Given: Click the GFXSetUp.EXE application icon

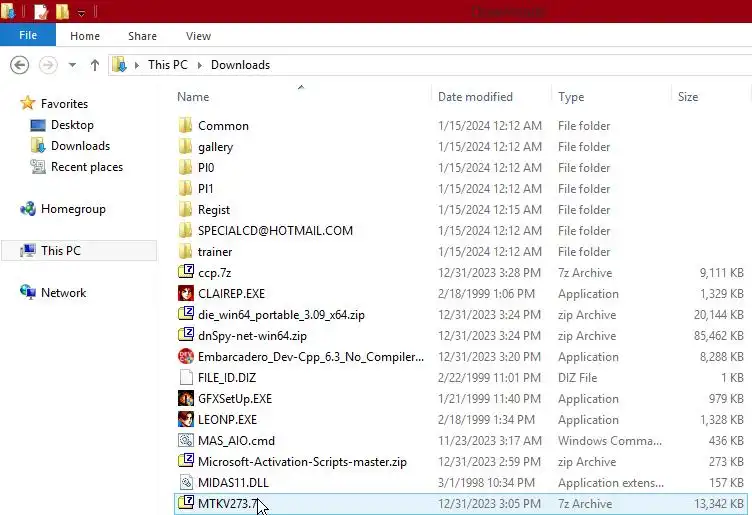Looking at the screenshot, I should coord(186,398).
